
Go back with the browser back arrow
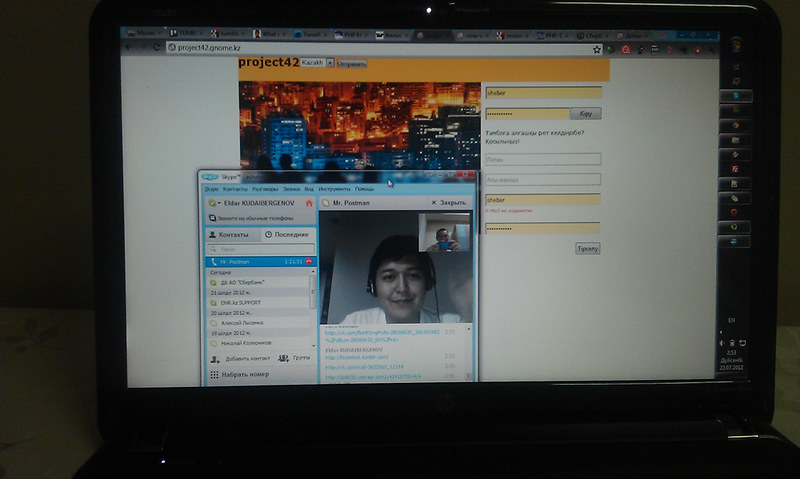coord(129,47)
